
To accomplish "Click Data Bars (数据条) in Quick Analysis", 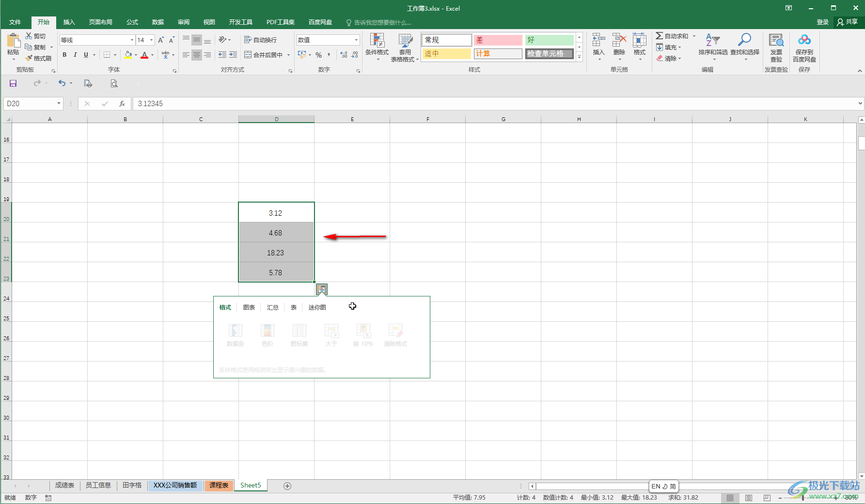I will 236,335.
